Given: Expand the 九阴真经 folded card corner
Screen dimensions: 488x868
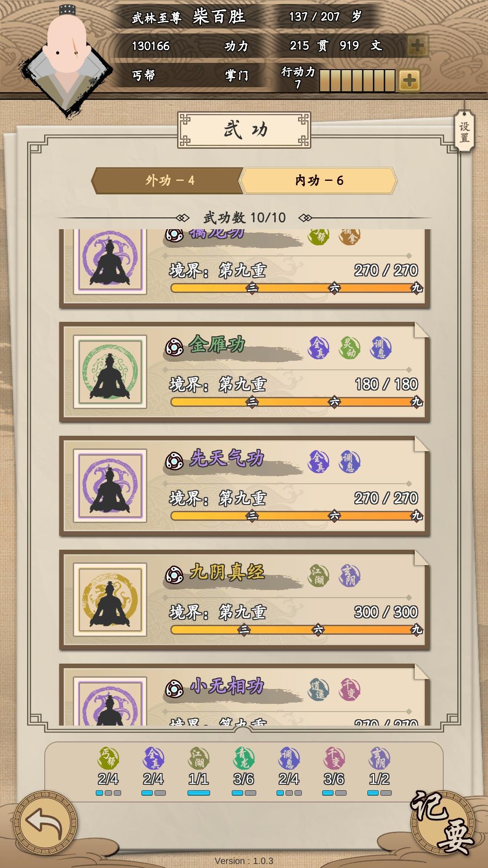Looking at the screenshot, I should click(x=421, y=558).
